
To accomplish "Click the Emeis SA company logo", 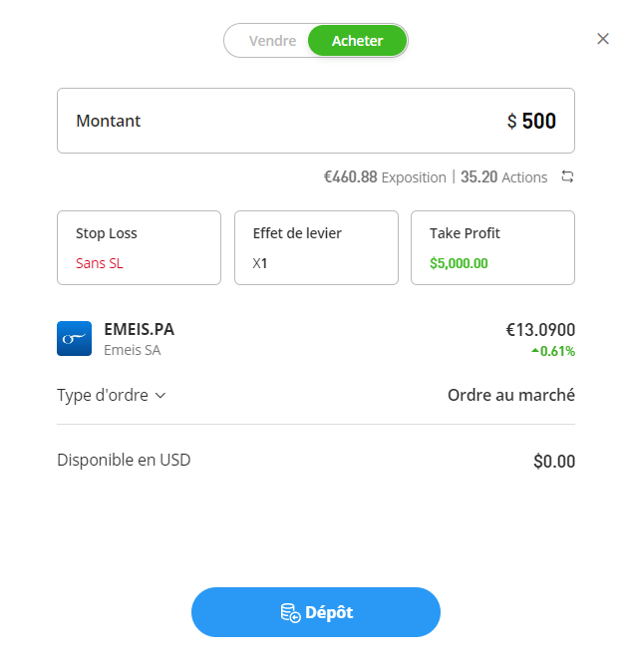I will (x=74, y=339).
